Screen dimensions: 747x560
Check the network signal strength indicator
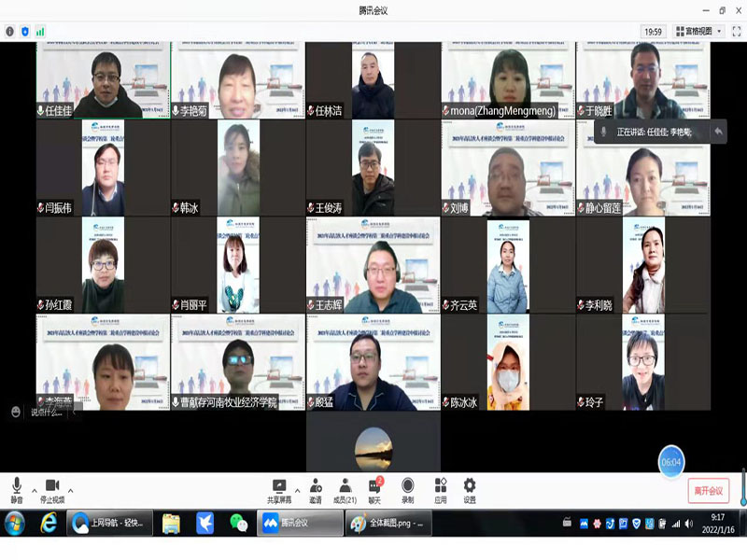[40, 31]
